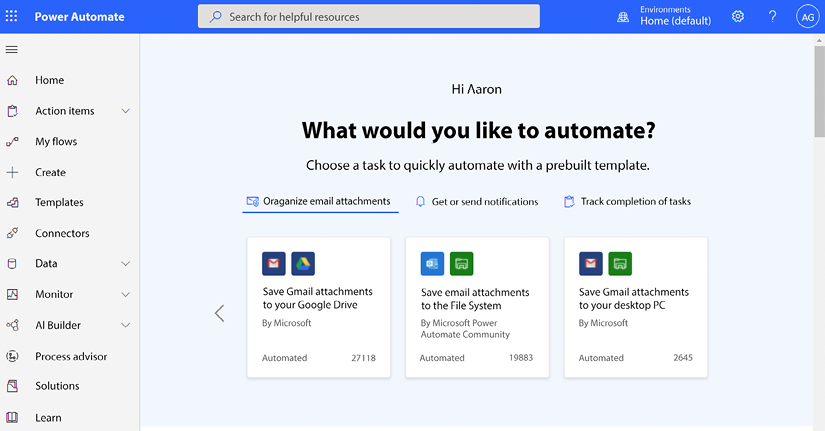Image resolution: width=825 pixels, height=431 pixels.
Task: Click File System icon on desktop PC card
Action: click(620, 264)
